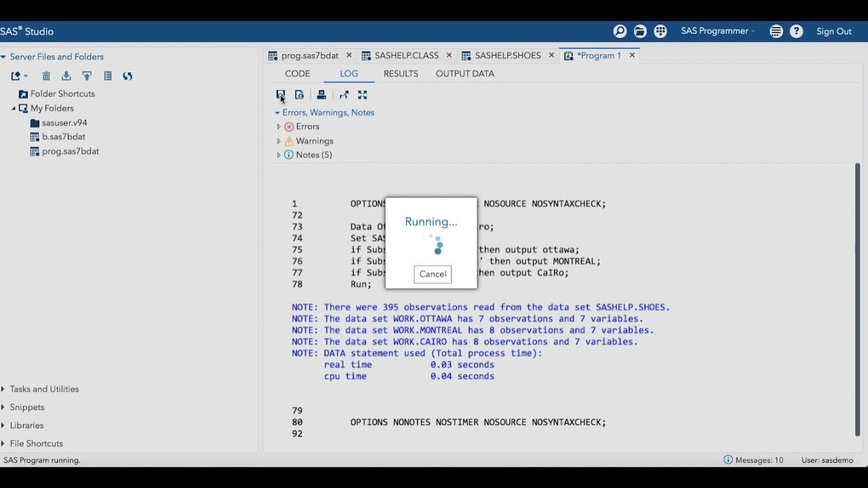Click the Upload file icon
The width and height of the screenshot is (868, 488).
[87, 76]
